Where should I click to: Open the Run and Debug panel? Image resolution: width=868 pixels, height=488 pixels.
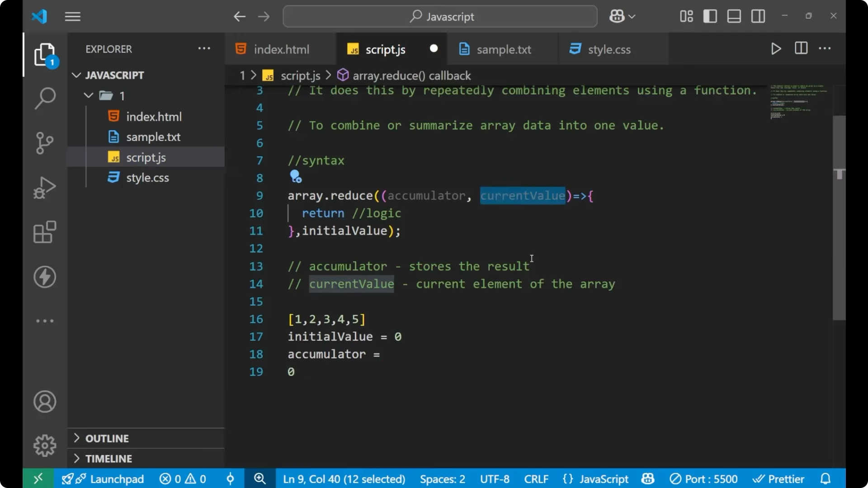44,188
